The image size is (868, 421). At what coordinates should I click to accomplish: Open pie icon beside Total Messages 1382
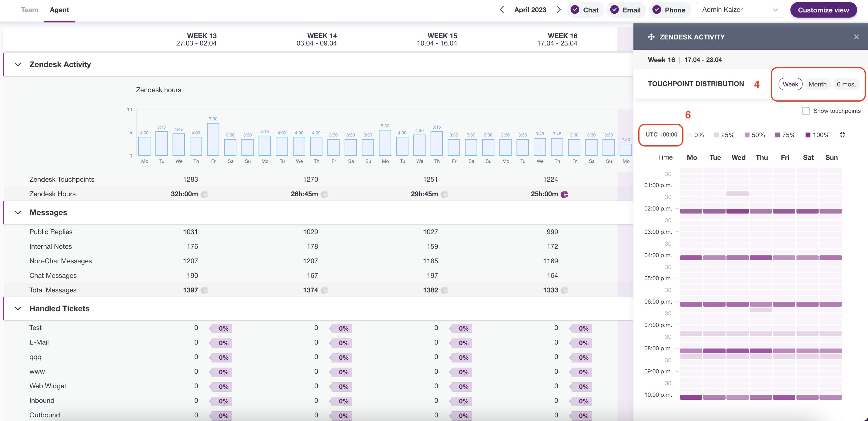coord(444,290)
